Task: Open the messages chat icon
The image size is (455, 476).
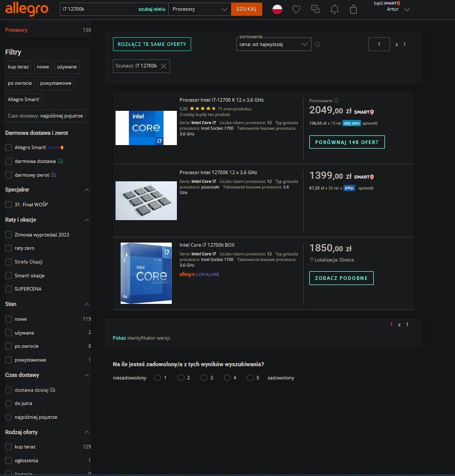Action: pyautogui.click(x=315, y=9)
